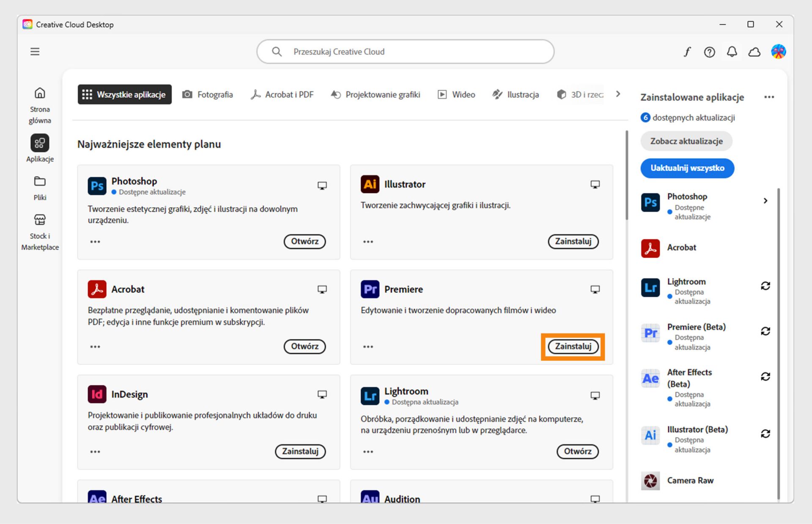
Task: Click the desktop icon on InDesign card
Action: point(322,394)
